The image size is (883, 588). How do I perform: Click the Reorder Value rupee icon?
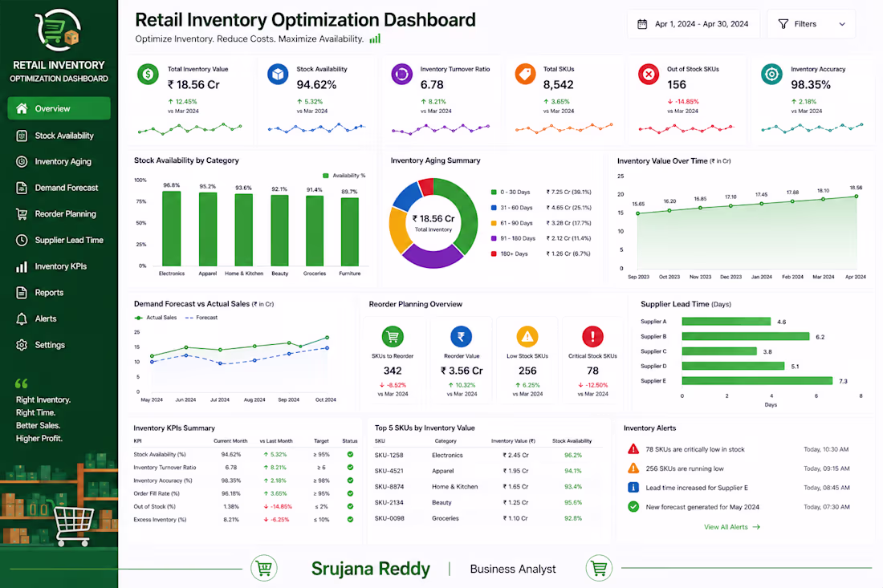(x=462, y=337)
